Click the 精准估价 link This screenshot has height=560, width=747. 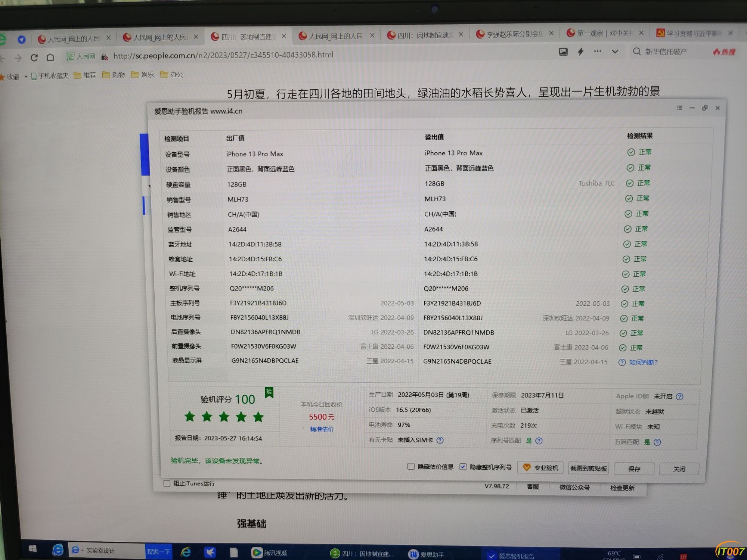[322, 429]
